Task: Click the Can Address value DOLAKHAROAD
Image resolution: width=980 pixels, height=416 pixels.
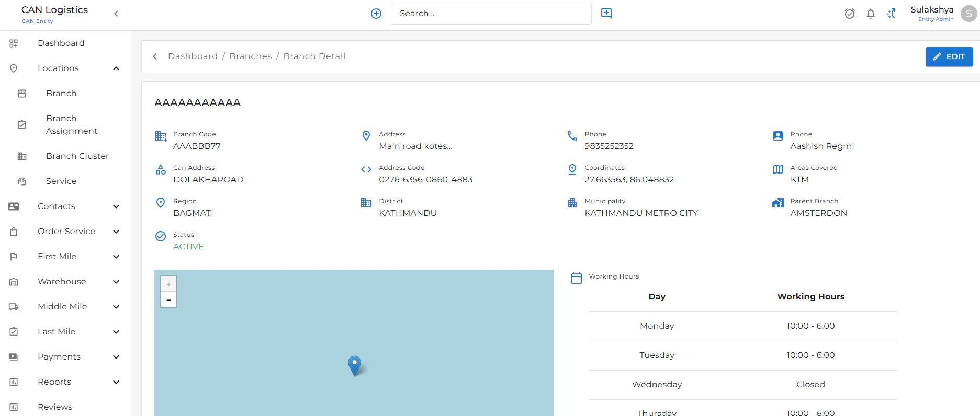Action: [x=208, y=180]
